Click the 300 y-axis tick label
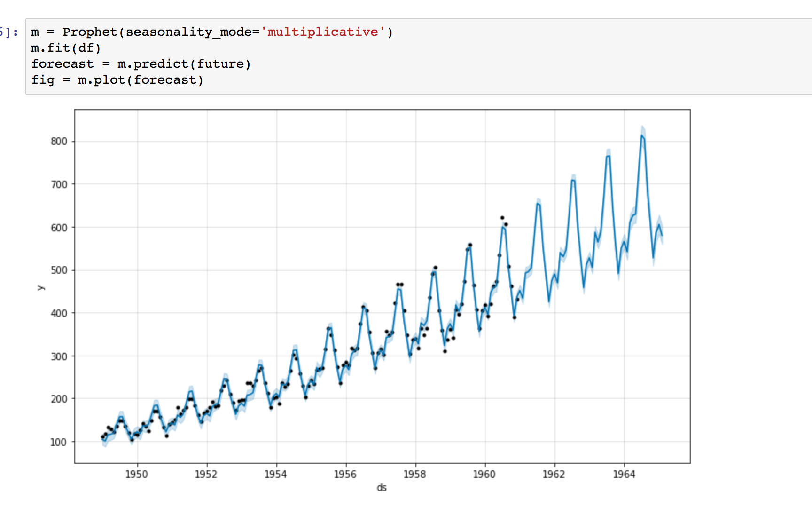This screenshot has height=507, width=812. 59,356
